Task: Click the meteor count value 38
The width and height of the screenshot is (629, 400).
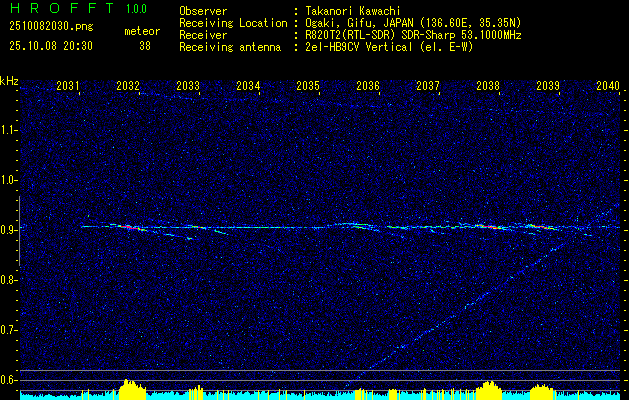Action: coord(145,46)
